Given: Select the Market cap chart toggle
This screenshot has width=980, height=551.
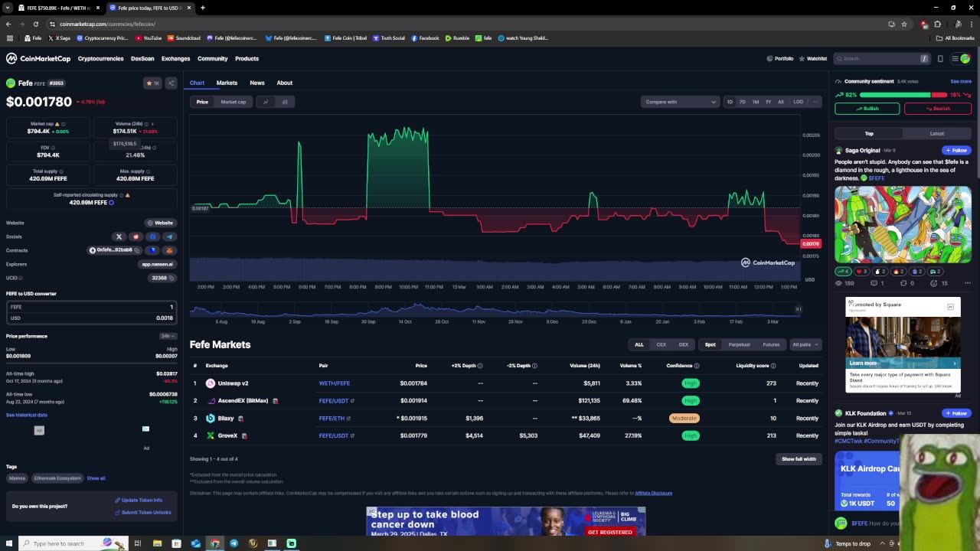Looking at the screenshot, I should [234, 102].
